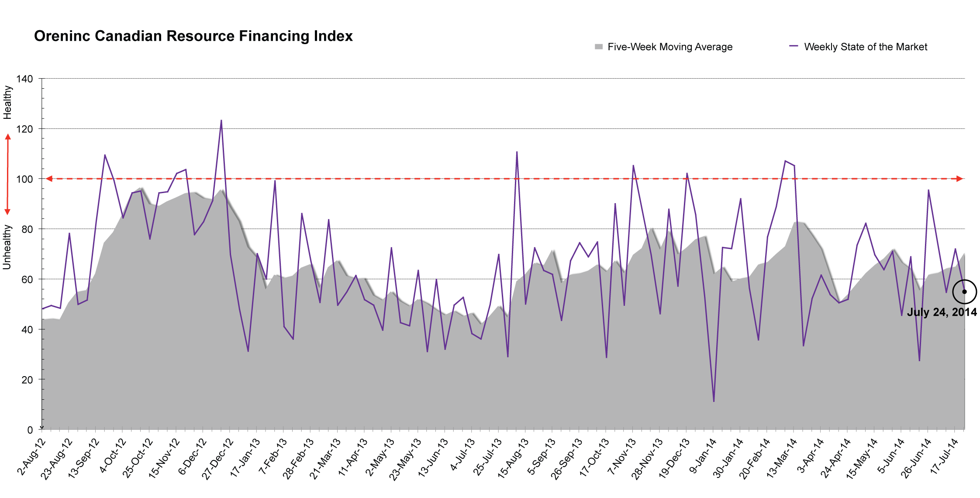Click the 20 y-axis value
This screenshot has width=980, height=498.
(27, 380)
